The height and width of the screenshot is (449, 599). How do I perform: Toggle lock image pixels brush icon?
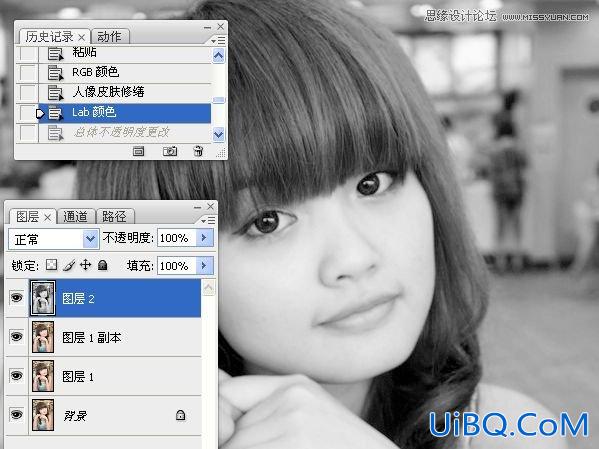69,265
